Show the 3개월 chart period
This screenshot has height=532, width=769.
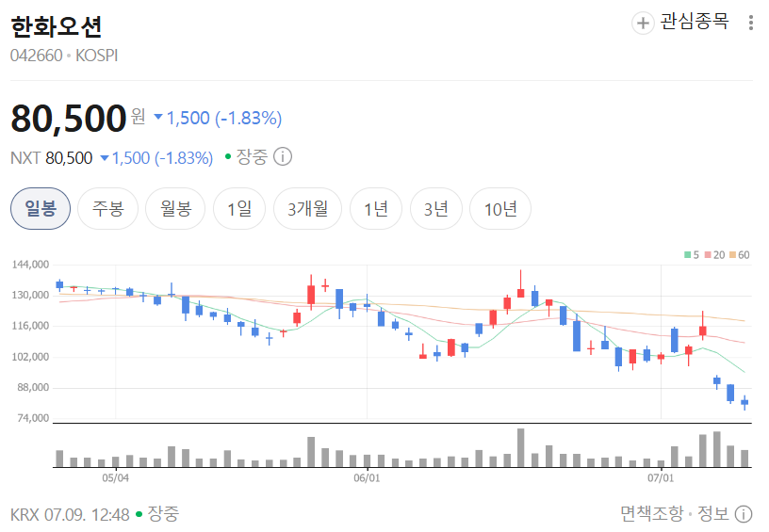click(x=307, y=209)
